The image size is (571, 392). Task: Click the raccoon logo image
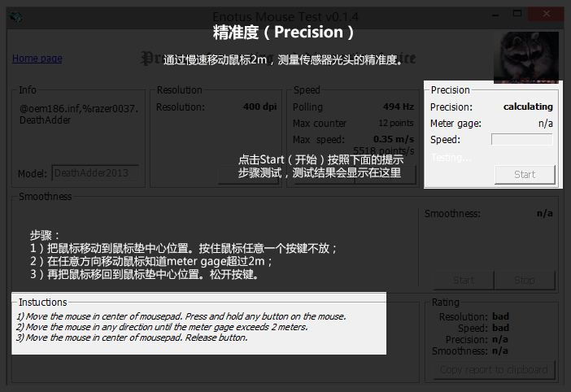coord(526,57)
